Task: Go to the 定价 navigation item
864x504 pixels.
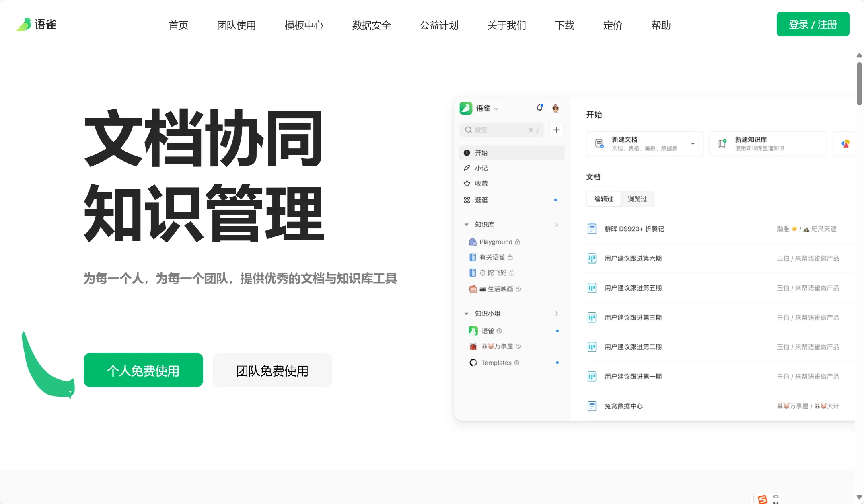Action: pos(613,25)
